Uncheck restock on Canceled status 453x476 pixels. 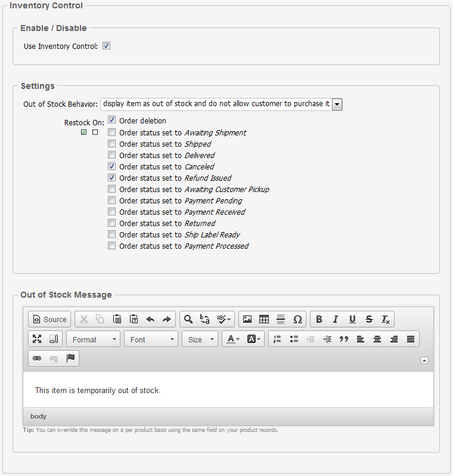112,166
